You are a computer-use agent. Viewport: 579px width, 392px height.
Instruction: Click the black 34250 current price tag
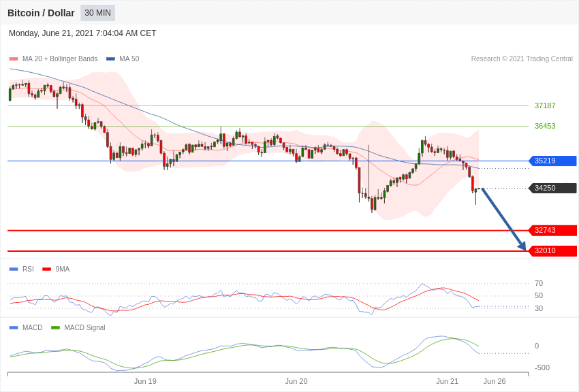(552, 188)
